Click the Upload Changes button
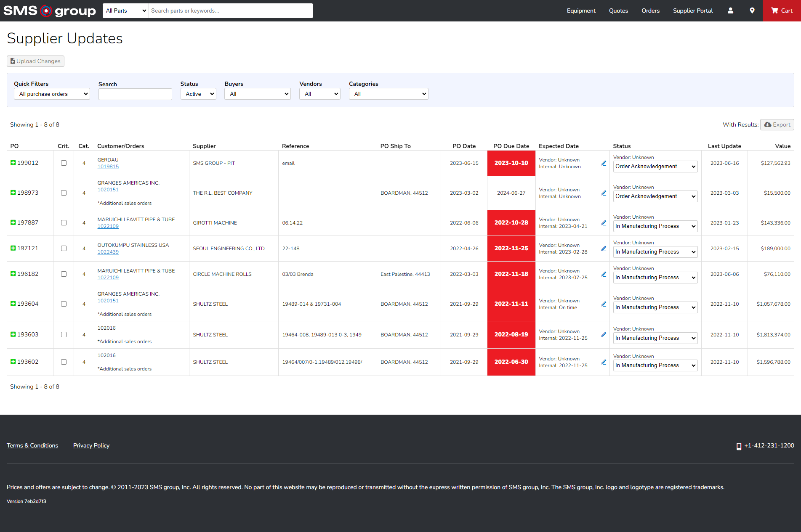This screenshot has height=532, width=801. 35,61
